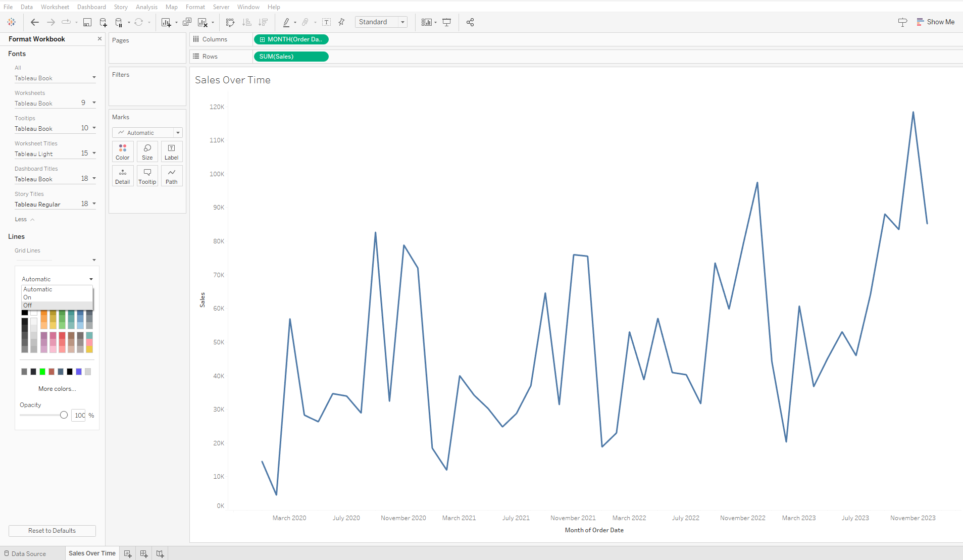The height and width of the screenshot is (560, 963).
Task: Click Reset to Defaults button
Action: [52, 531]
